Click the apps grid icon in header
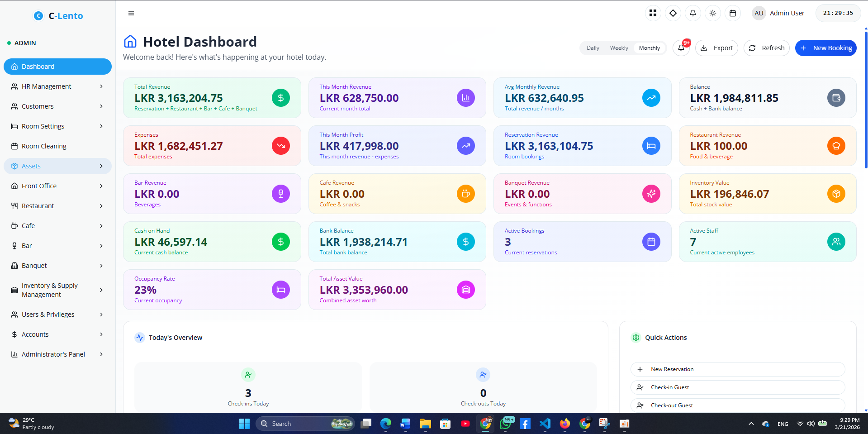868x434 pixels. pyautogui.click(x=653, y=13)
